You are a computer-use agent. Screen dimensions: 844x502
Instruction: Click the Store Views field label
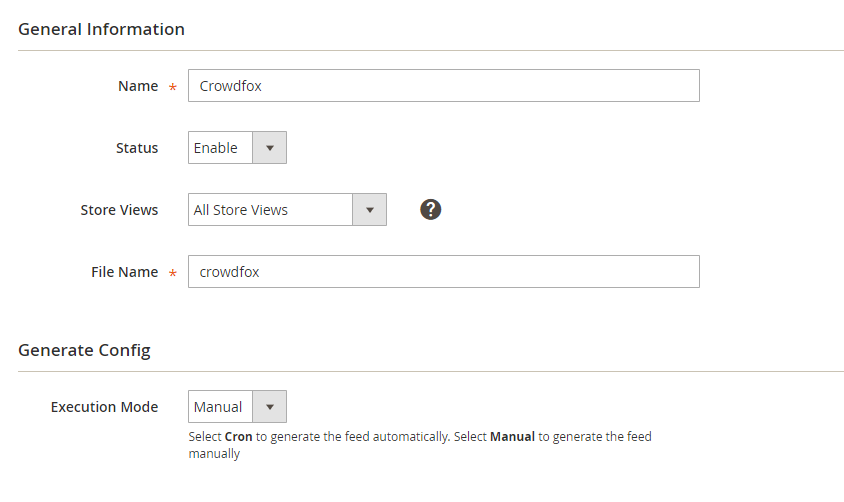[x=119, y=210]
